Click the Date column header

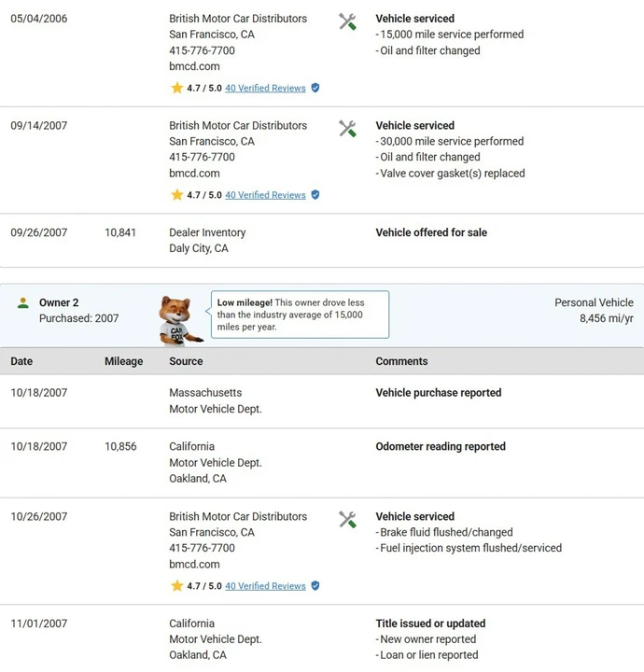click(x=21, y=361)
